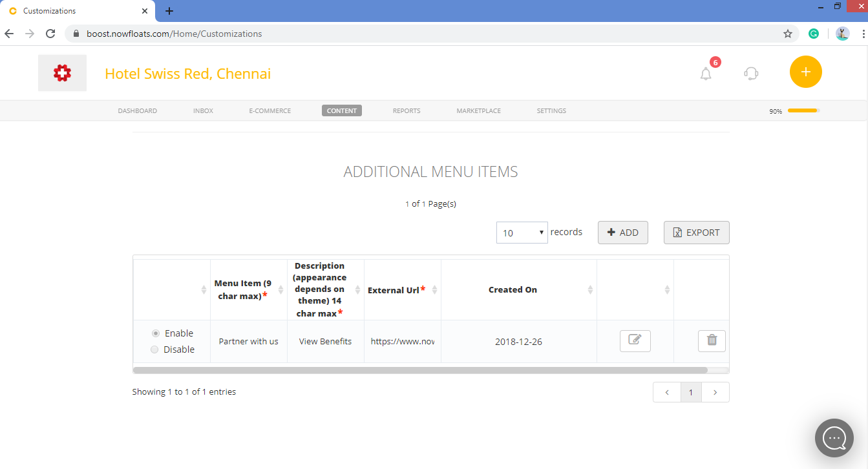
Task: Click the ADD button
Action: tap(622, 232)
